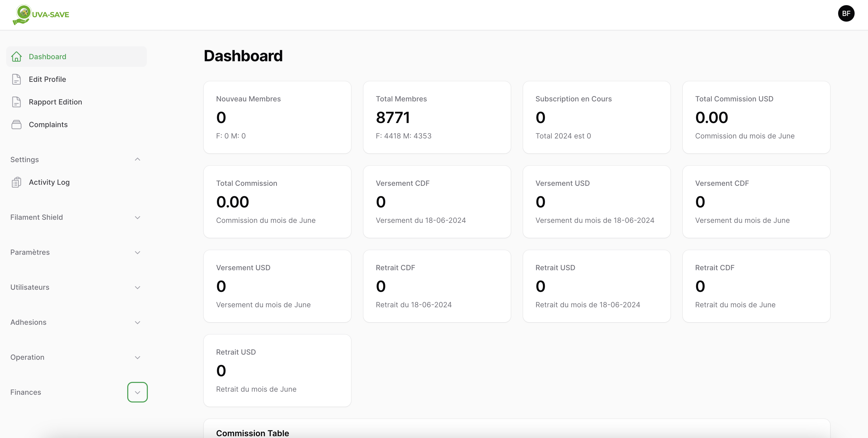Viewport: 868px width, 438px height.
Task: Go to Edit Profile page
Action: pyautogui.click(x=47, y=79)
